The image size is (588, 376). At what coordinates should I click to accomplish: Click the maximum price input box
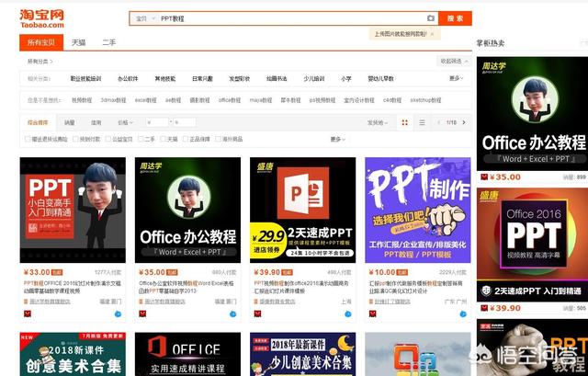pos(185,122)
